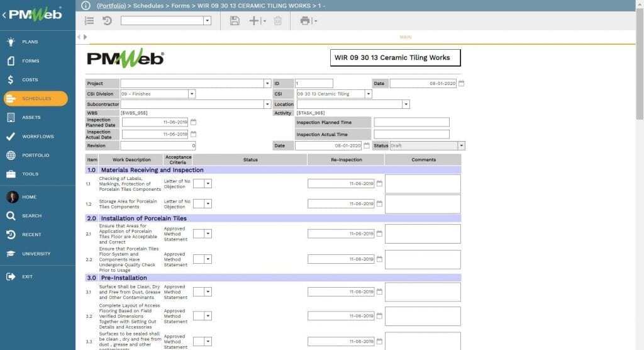The image size is (644, 350).
Task: Click re-inspection date for item 2.2
Action: pyautogui.click(x=341, y=259)
